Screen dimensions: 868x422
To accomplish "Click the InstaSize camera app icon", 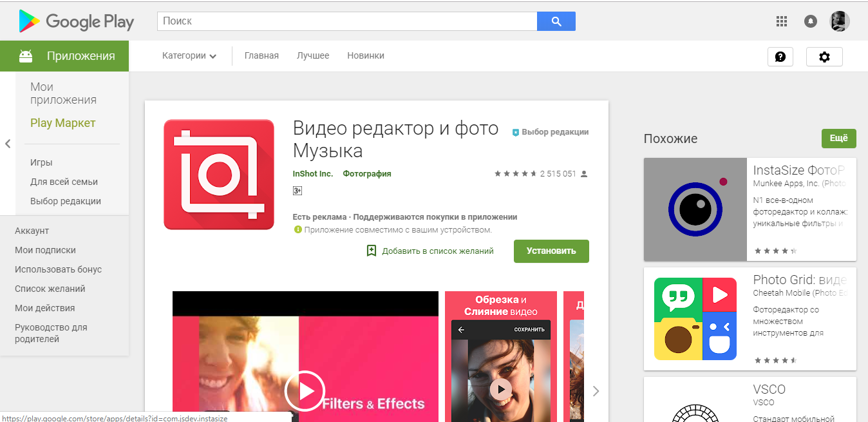I will point(695,209).
